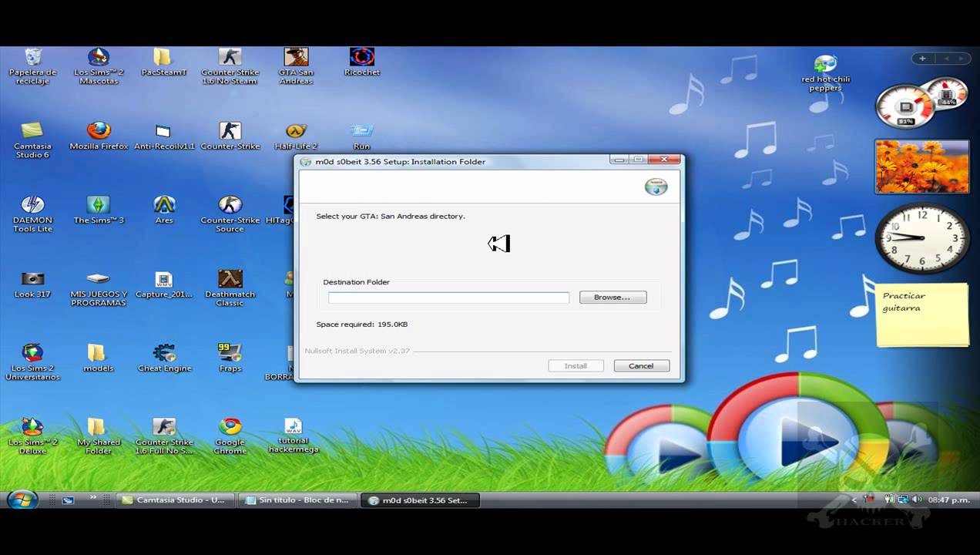
Task: Click the Show Desktop quick launch icon
Action: pyautogui.click(x=68, y=500)
